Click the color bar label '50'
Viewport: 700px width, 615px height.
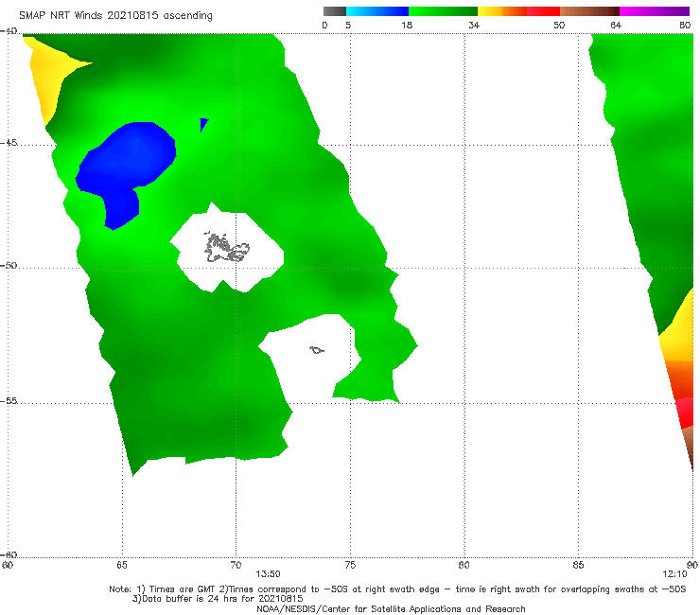click(x=559, y=25)
